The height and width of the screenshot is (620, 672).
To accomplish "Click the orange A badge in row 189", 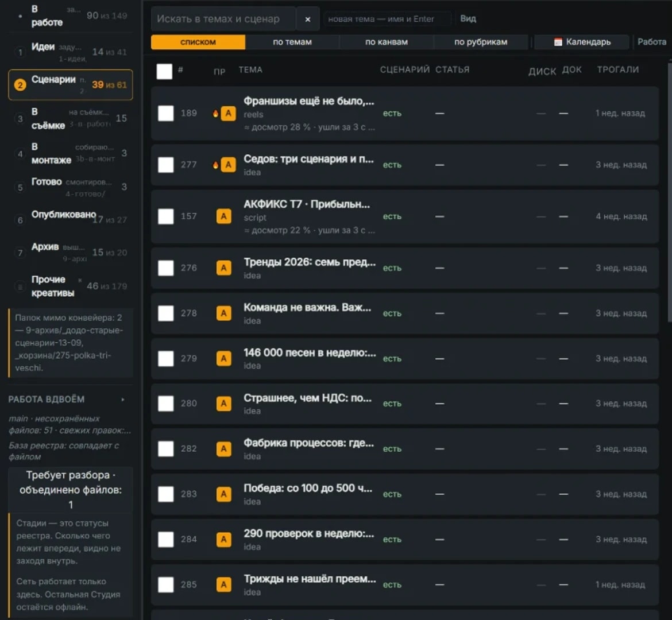I will pyautogui.click(x=228, y=114).
